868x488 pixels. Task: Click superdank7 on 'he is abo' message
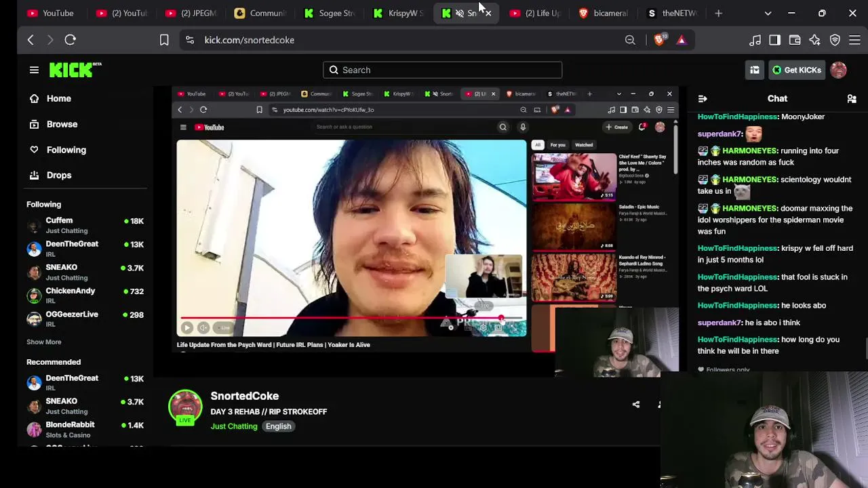tap(719, 323)
